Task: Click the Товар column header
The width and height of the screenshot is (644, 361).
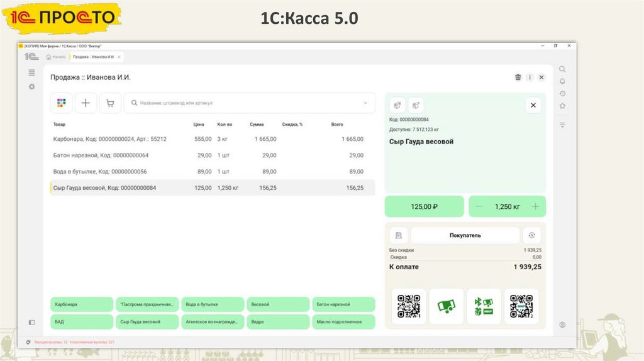Action: click(x=59, y=125)
